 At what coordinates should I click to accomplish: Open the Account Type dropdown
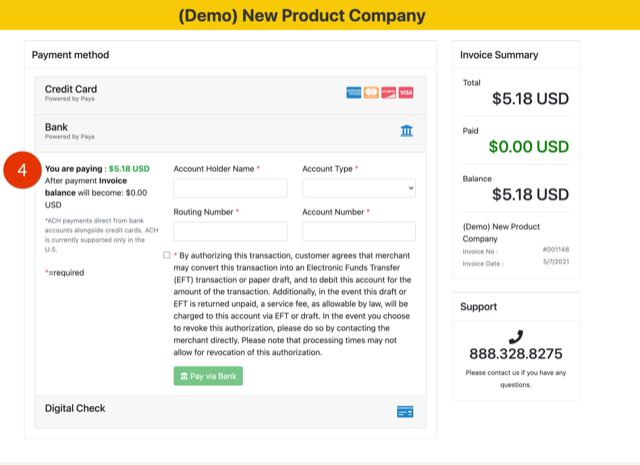(358, 188)
